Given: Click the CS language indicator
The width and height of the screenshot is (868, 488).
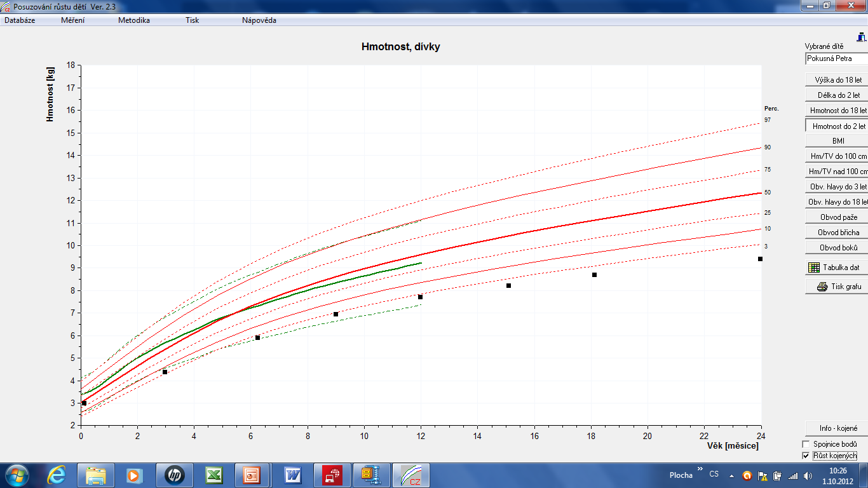Looking at the screenshot, I should 714,475.
